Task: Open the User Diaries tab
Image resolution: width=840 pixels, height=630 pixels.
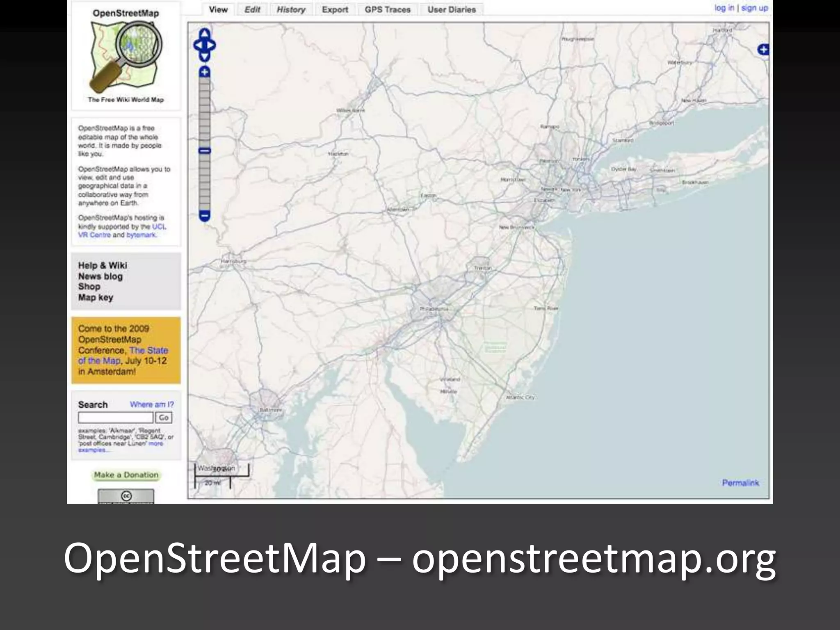Action: tap(452, 9)
